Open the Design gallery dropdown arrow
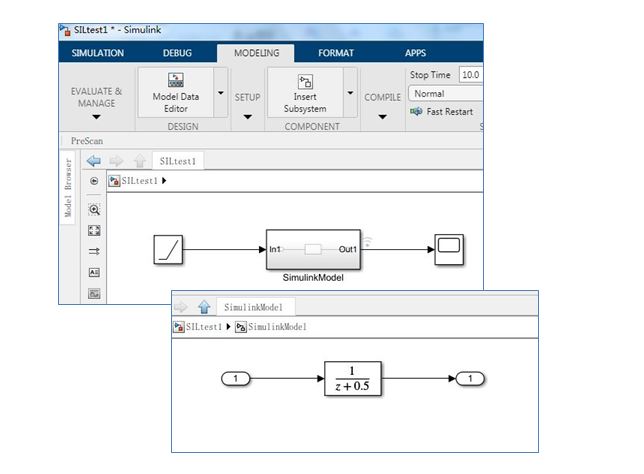Screen dimensions: 644x474 tap(221, 93)
